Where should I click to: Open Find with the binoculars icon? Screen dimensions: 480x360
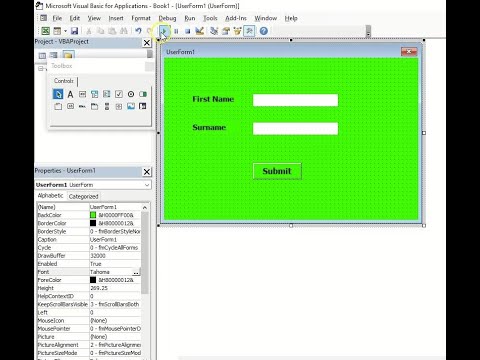(x=124, y=31)
